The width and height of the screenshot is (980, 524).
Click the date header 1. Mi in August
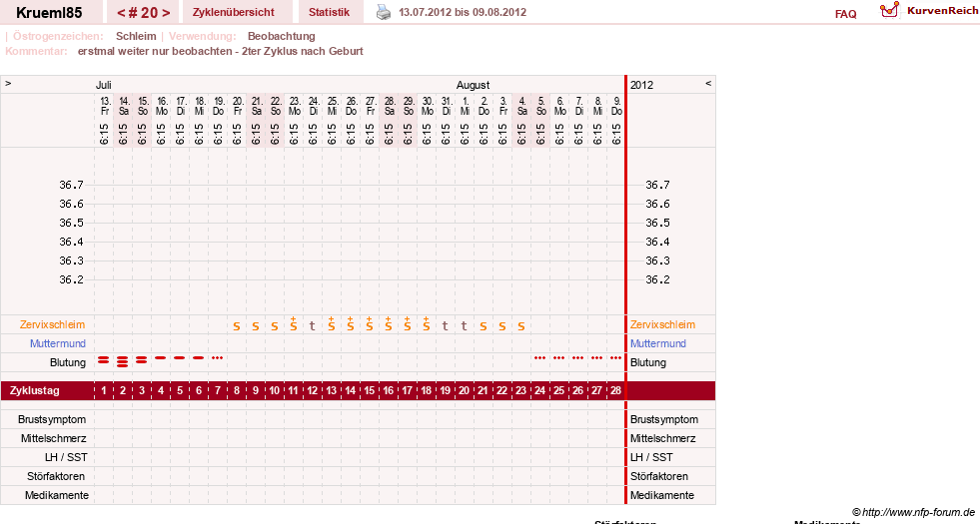(x=465, y=106)
